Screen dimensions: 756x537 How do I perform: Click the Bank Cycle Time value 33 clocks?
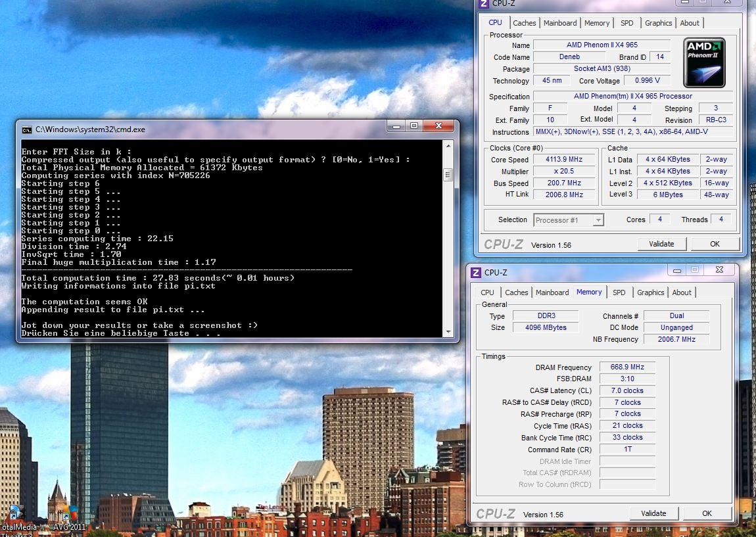(627, 438)
